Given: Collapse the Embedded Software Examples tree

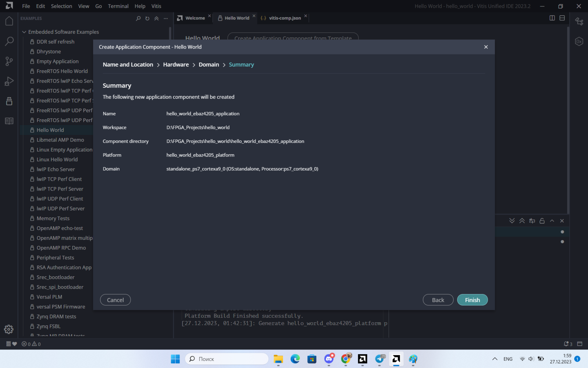Looking at the screenshot, I should 24,32.
